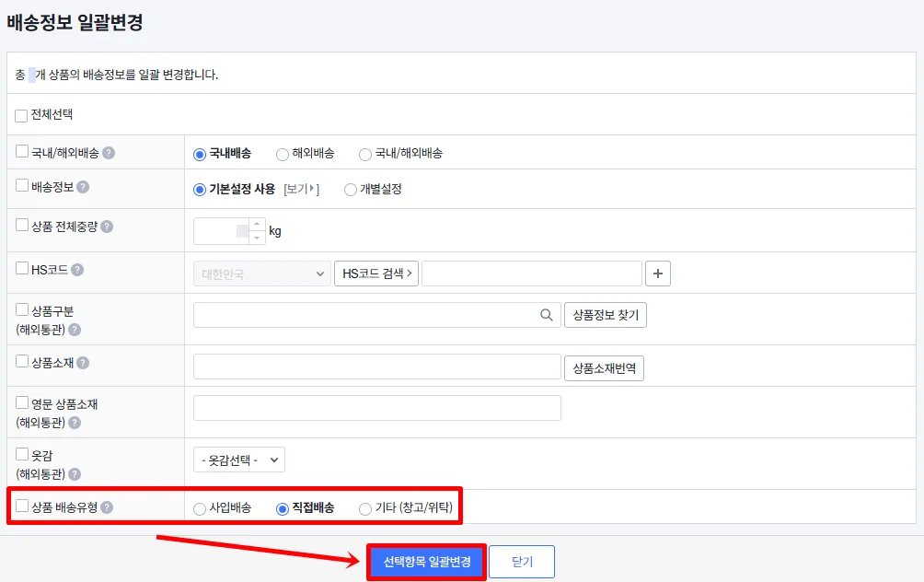The height and width of the screenshot is (582, 924).
Task: Decrease weight with the down stepper arrow
Action: [257, 237]
